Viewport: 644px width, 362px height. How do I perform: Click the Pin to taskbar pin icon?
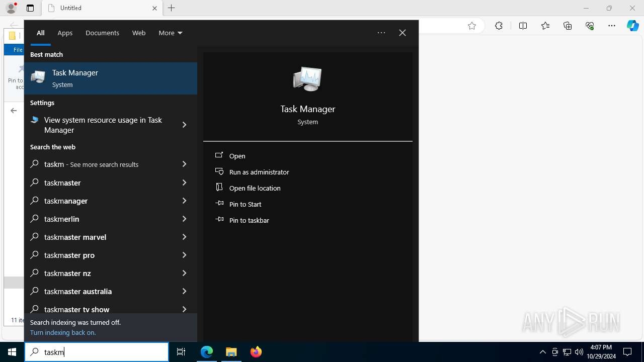pyautogui.click(x=219, y=220)
